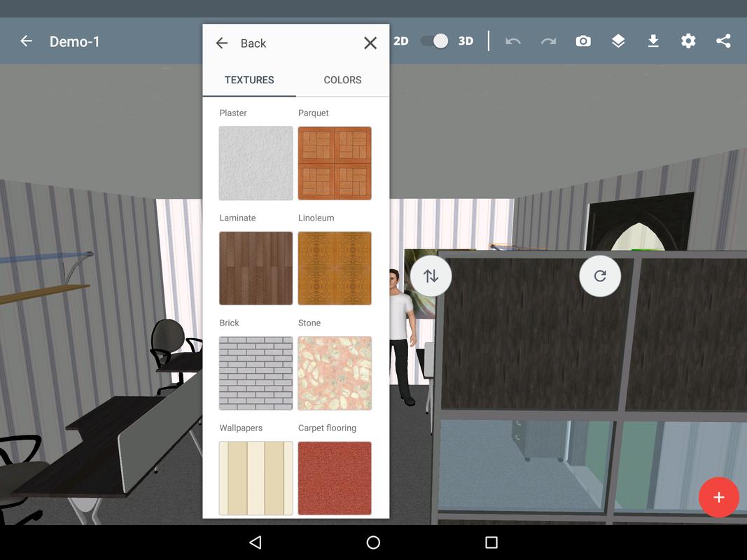Screen dimensions: 747x560
Task: Toggle the 2D/3D view switch
Action: (x=435, y=41)
